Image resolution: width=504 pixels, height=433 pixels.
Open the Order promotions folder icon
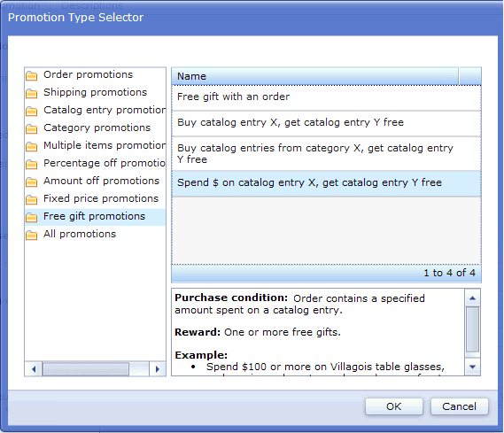click(x=32, y=76)
